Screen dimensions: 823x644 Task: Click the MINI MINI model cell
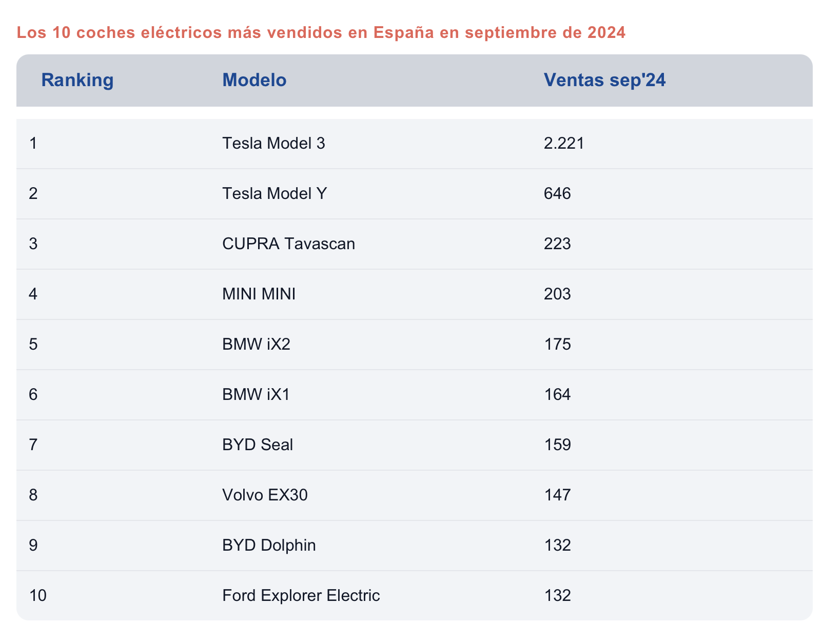pos(259,294)
